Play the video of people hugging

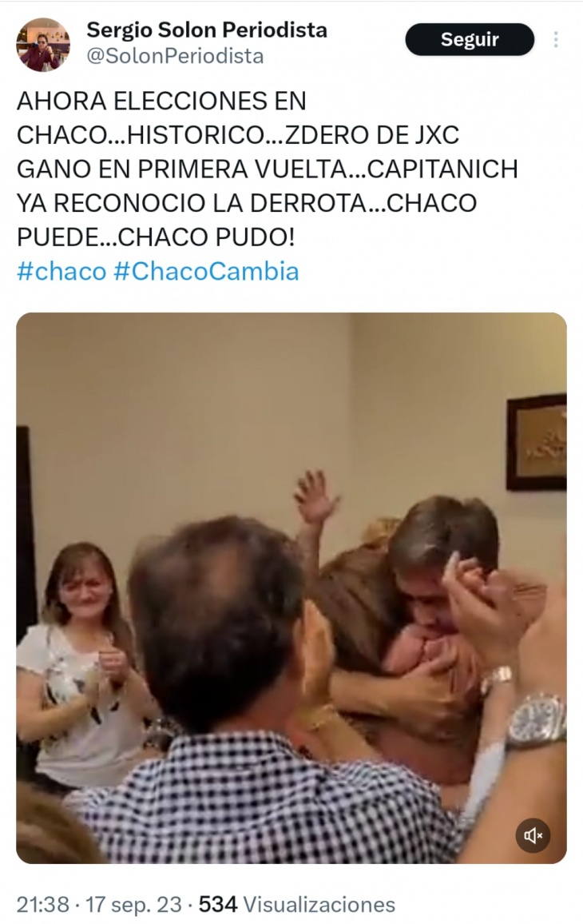[x=291, y=588]
